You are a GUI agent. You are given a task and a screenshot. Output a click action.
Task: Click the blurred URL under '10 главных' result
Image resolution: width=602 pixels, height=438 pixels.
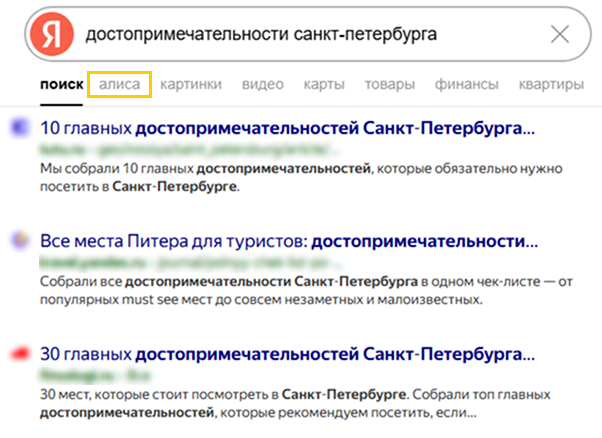(x=189, y=149)
